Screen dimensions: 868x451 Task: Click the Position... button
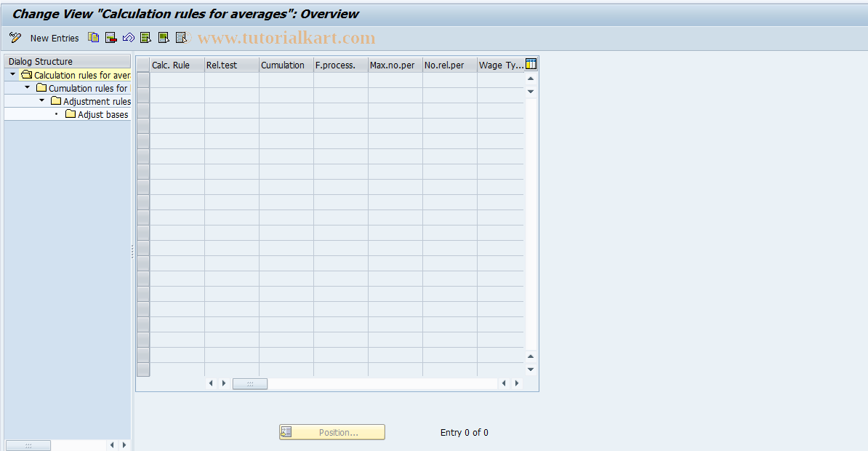[332, 432]
